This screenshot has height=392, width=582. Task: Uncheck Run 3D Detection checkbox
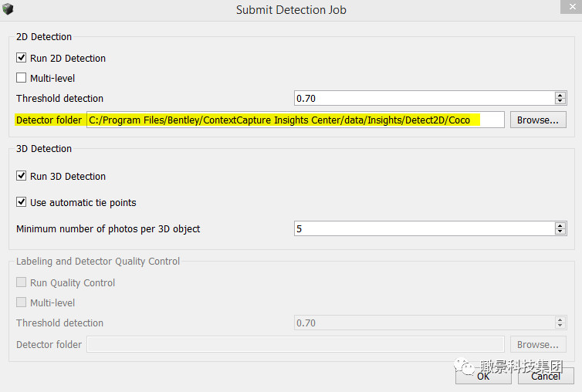tap(21, 176)
